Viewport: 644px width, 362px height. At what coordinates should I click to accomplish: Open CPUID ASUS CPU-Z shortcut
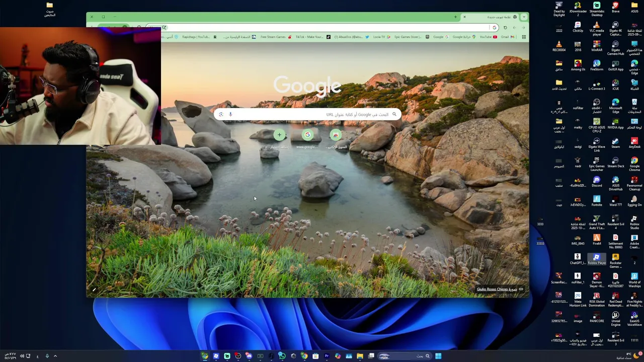(597, 126)
